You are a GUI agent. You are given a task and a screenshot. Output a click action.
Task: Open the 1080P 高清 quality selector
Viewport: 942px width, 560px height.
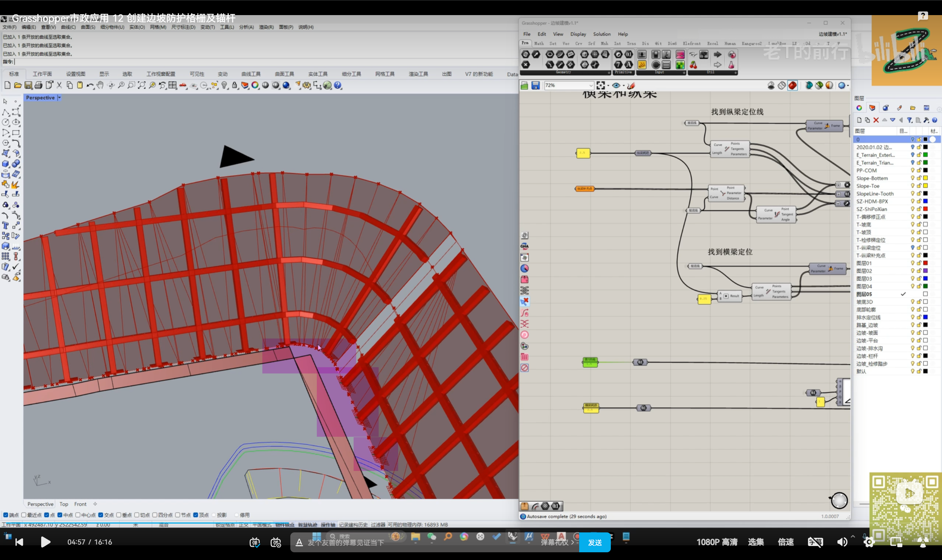tap(717, 542)
